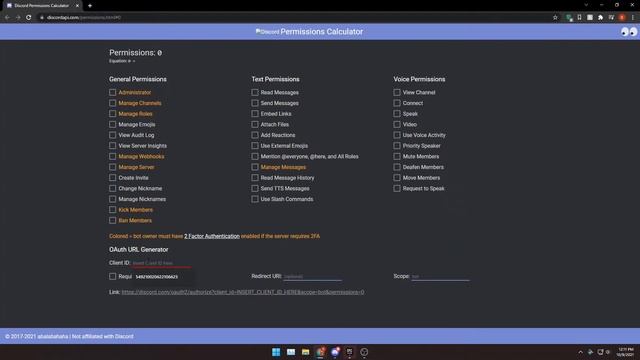Click the Discord logo in the header
The width and height of the screenshot is (640, 360).
[267, 32]
